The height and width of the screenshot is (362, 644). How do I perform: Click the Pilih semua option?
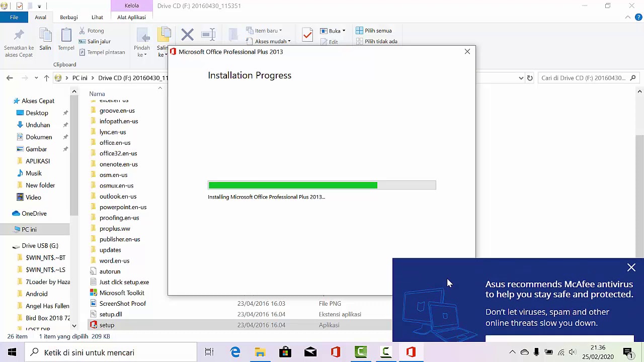[373, 31]
